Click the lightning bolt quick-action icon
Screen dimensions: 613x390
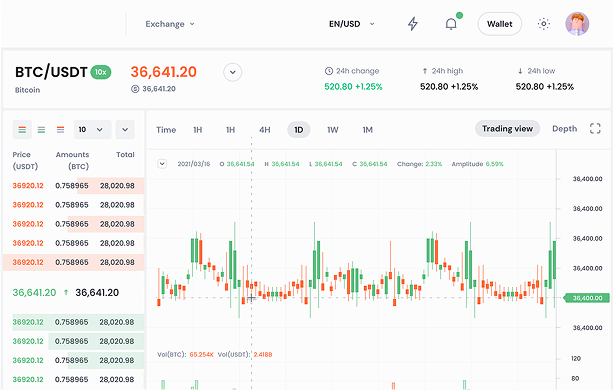pyautogui.click(x=413, y=24)
